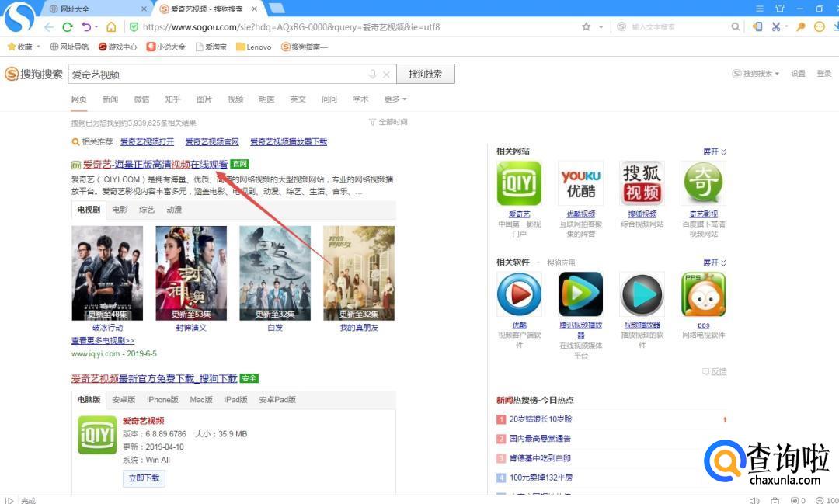
Task: Click magnifier in toolbar search box
Action: 736,26
